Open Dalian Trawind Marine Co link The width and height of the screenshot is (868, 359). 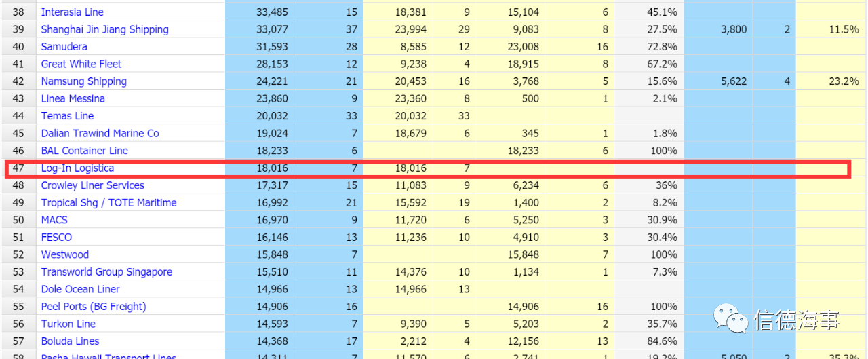[100, 133]
